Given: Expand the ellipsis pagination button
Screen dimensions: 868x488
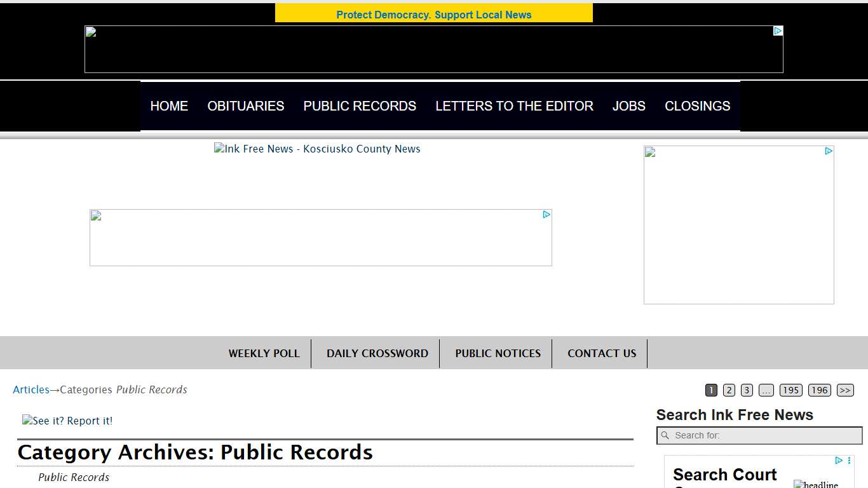Looking at the screenshot, I should coord(766,390).
